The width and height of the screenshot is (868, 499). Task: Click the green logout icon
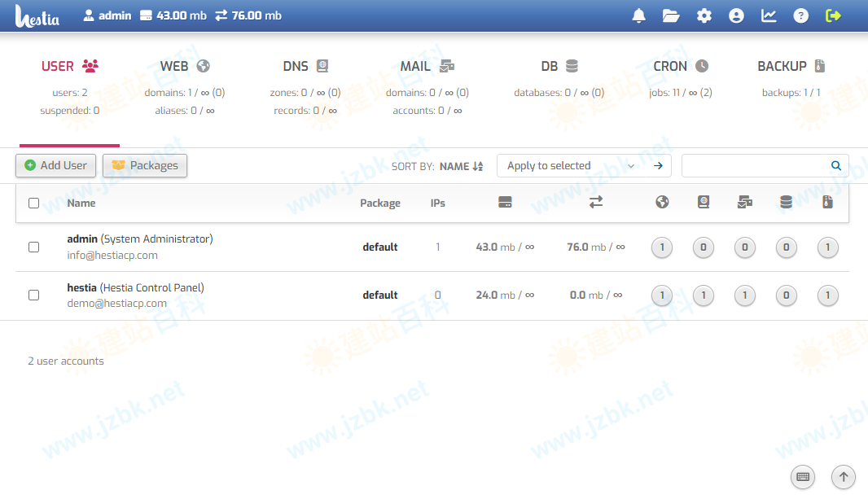[x=833, y=15]
